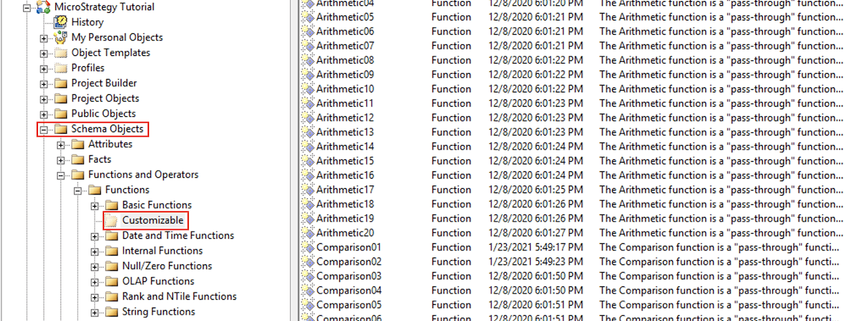Expand the Basic Functions folder
Image resolution: width=868 pixels, height=321 pixels.
(95, 205)
